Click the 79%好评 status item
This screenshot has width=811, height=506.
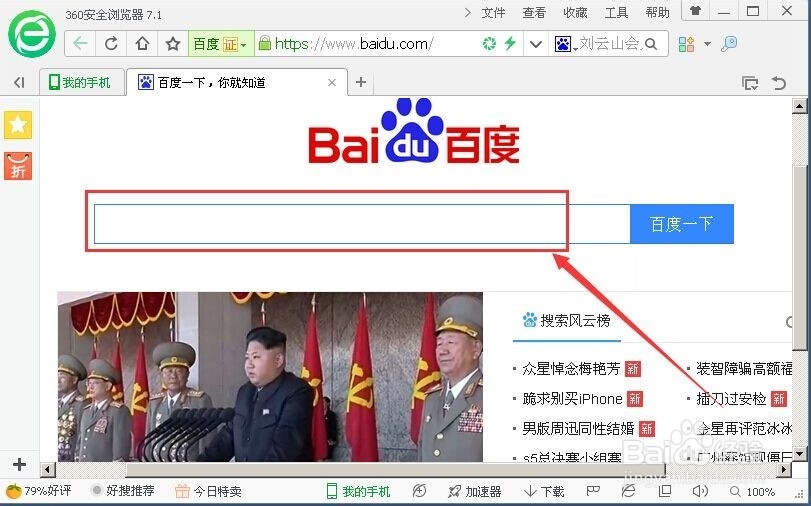pyautogui.click(x=39, y=490)
